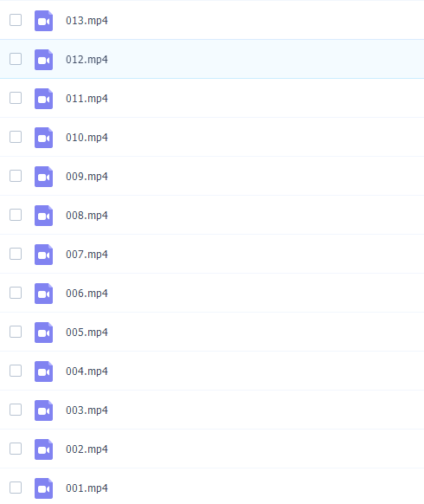The image size is (424, 504).
Task: Click the video file icon for 010.mp4
Action: [x=43, y=137]
